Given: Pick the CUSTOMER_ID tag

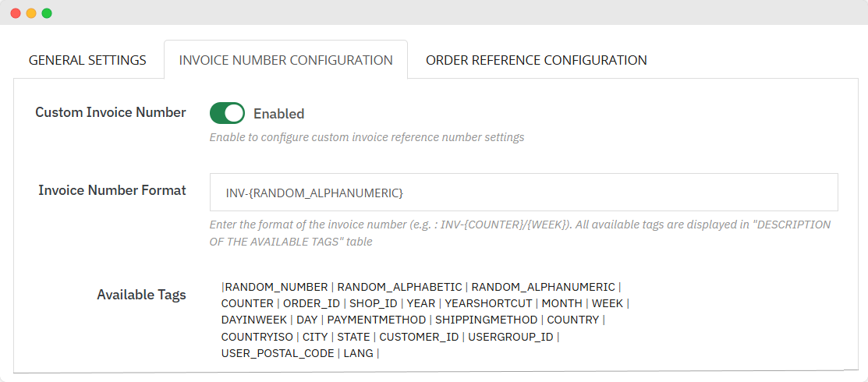Looking at the screenshot, I should coord(419,337).
